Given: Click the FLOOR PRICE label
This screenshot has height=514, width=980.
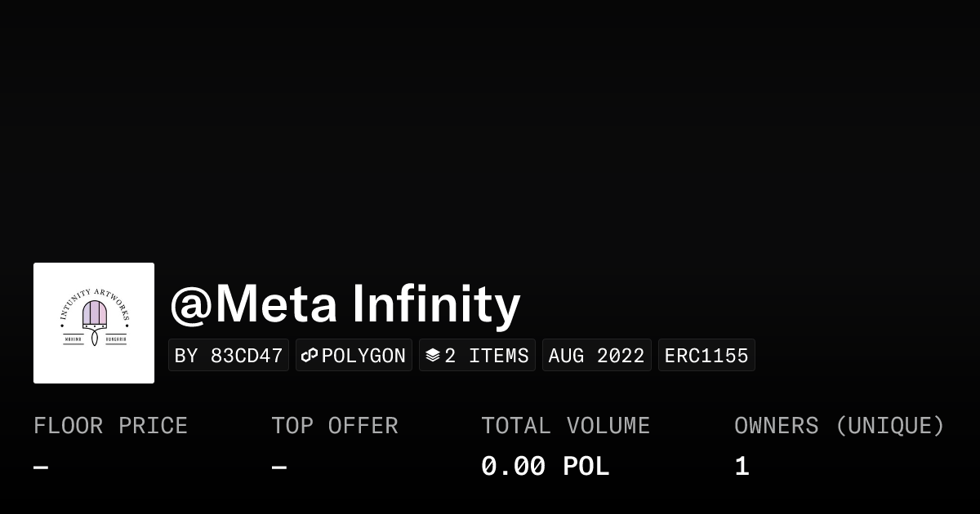Looking at the screenshot, I should (x=110, y=426).
